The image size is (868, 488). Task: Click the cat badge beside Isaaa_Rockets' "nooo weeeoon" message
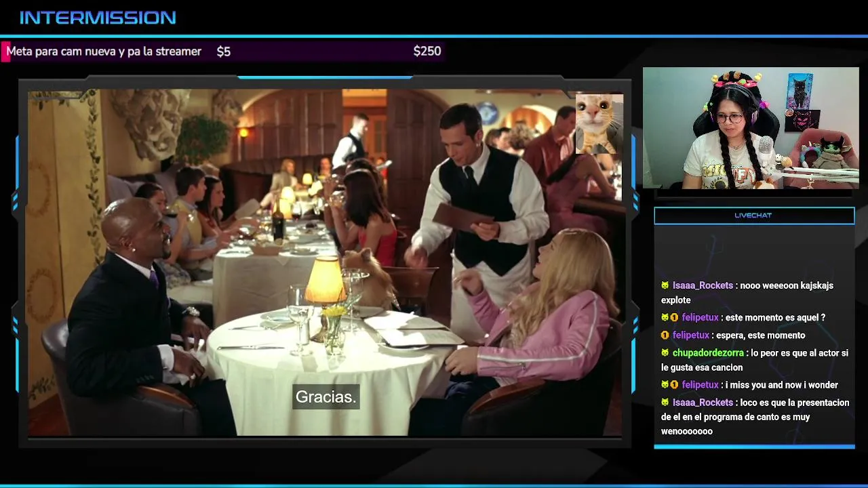(665, 285)
